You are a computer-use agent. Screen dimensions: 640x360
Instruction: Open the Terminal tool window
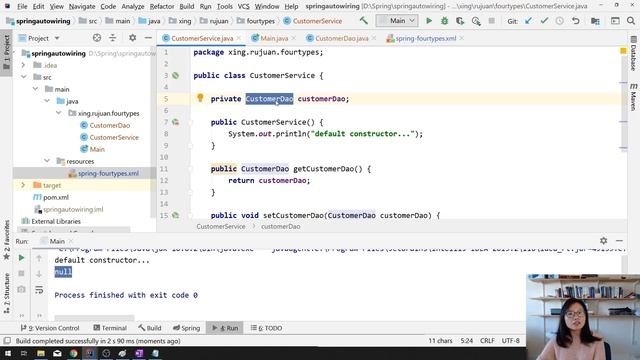pyautogui.click(x=110, y=328)
